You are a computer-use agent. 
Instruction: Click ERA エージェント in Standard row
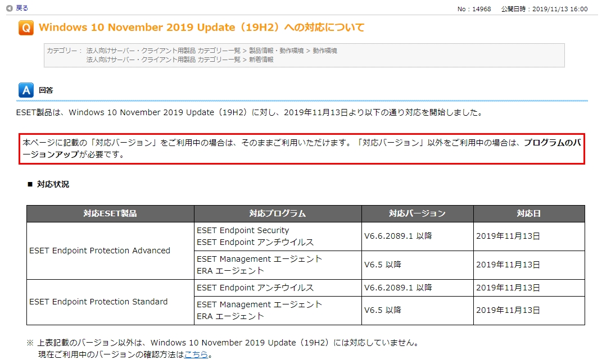pos(230,316)
